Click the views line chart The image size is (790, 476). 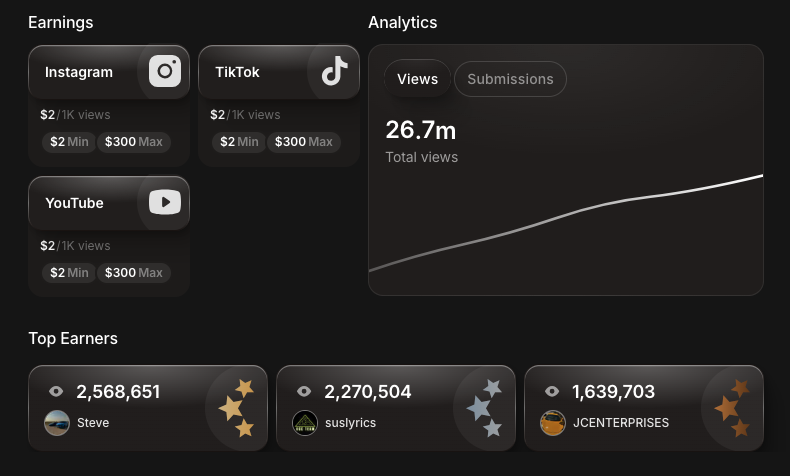pos(566,224)
